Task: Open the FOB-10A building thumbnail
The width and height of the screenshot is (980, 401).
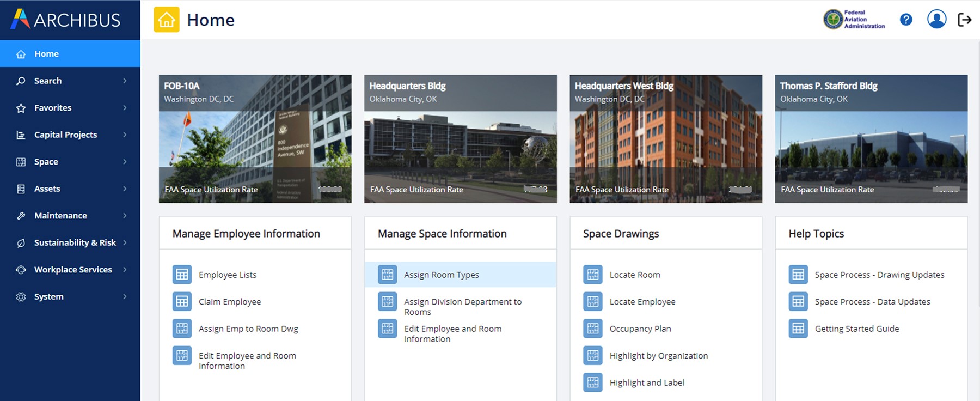Action: [255, 139]
